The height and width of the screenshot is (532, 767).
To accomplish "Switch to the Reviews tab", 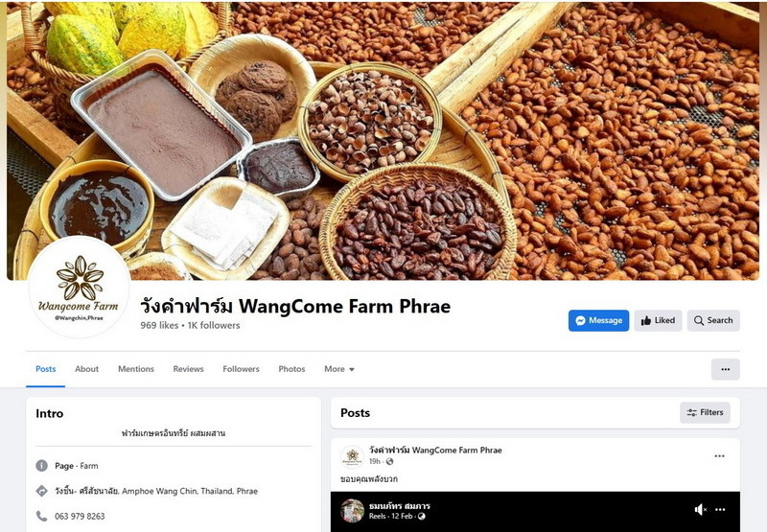I will point(188,369).
